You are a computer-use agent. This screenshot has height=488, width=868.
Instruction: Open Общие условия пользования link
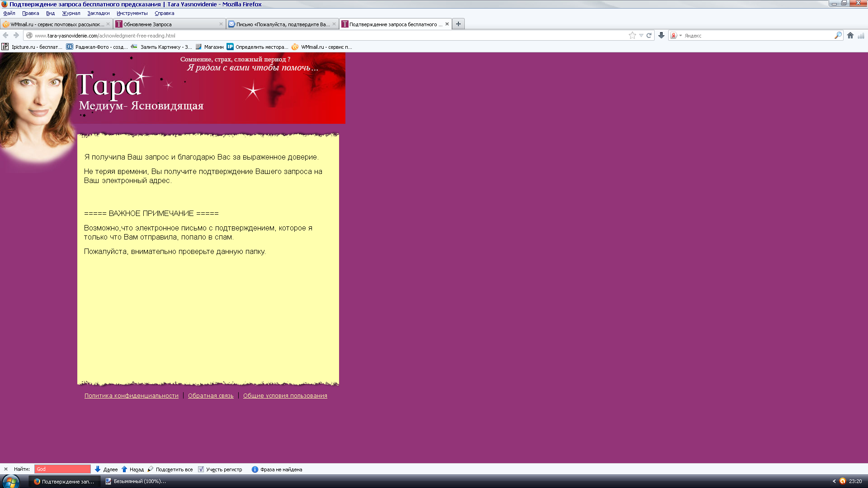(285, 396)
